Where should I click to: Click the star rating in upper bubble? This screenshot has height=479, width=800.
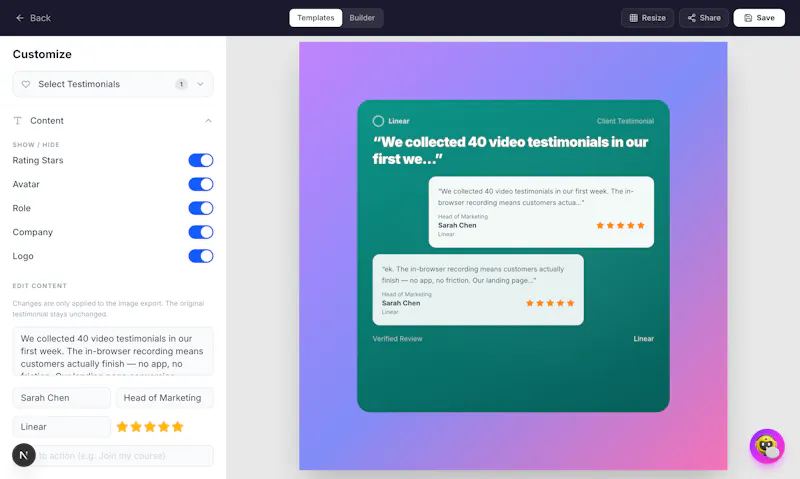click(x=620, y=225)
